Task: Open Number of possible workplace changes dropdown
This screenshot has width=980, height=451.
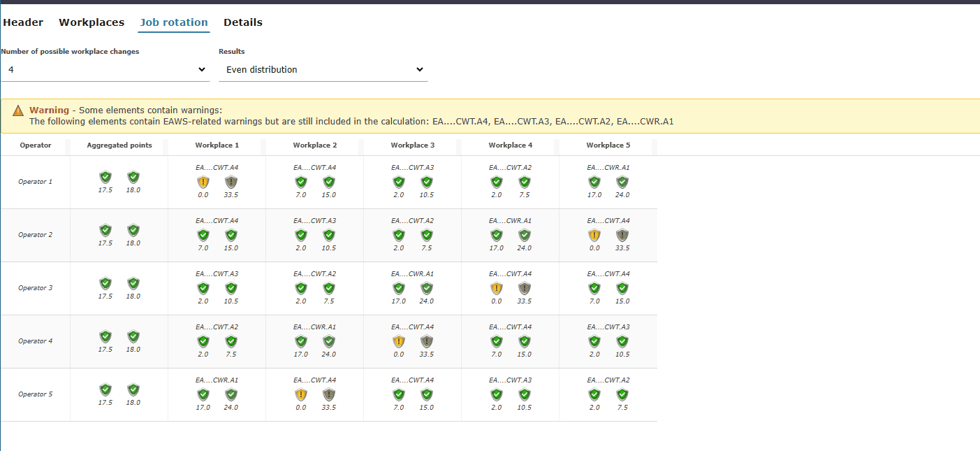Action: [x=104, y=70]
